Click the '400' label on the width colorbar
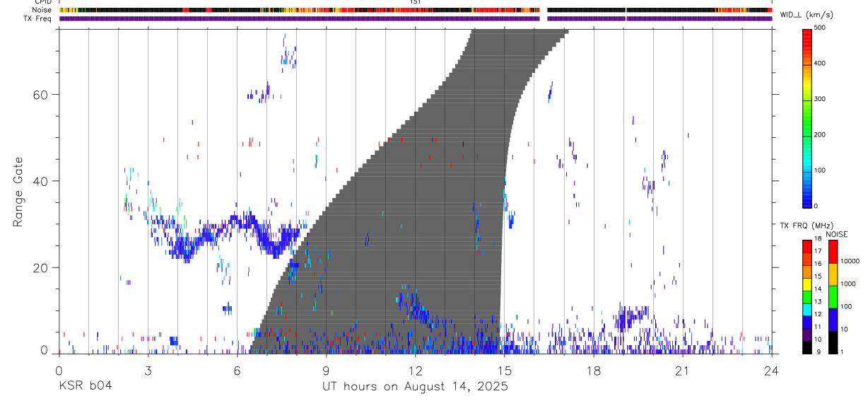 coord(819,63)
